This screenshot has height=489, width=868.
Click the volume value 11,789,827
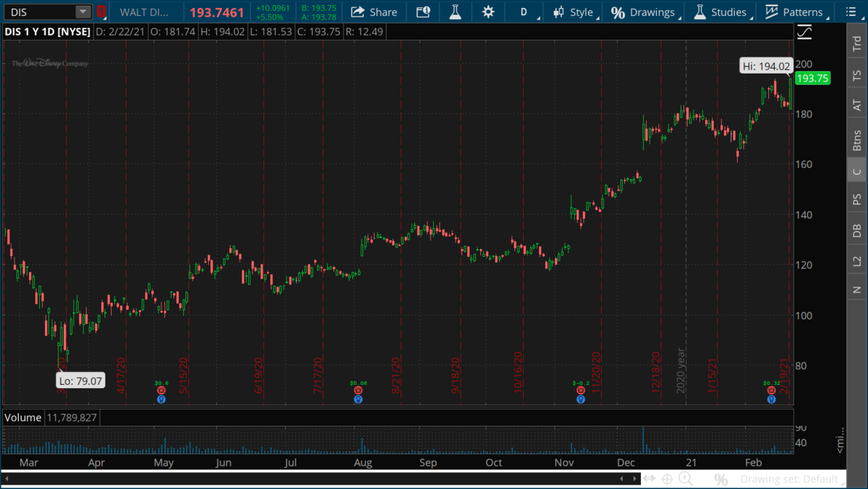[x=72, y=417]
